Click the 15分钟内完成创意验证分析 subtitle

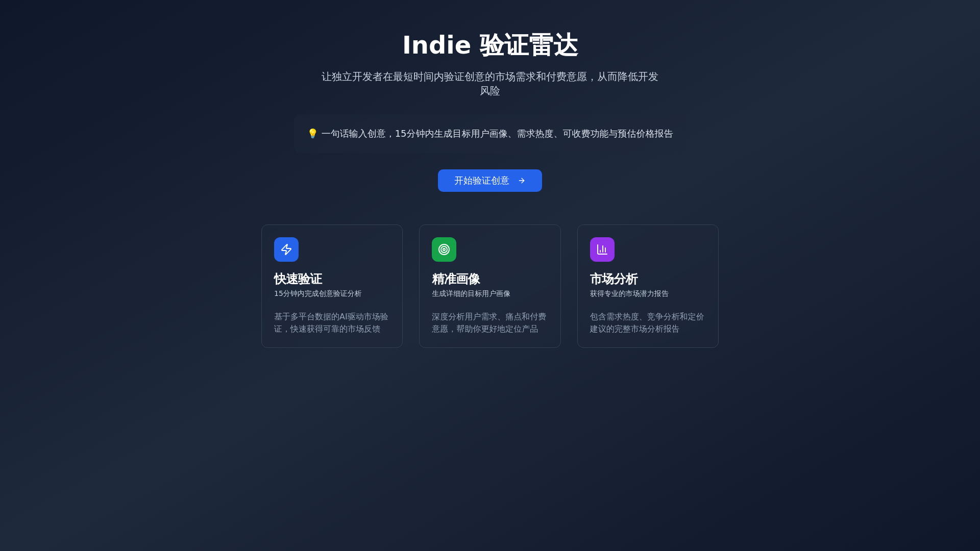317,294
